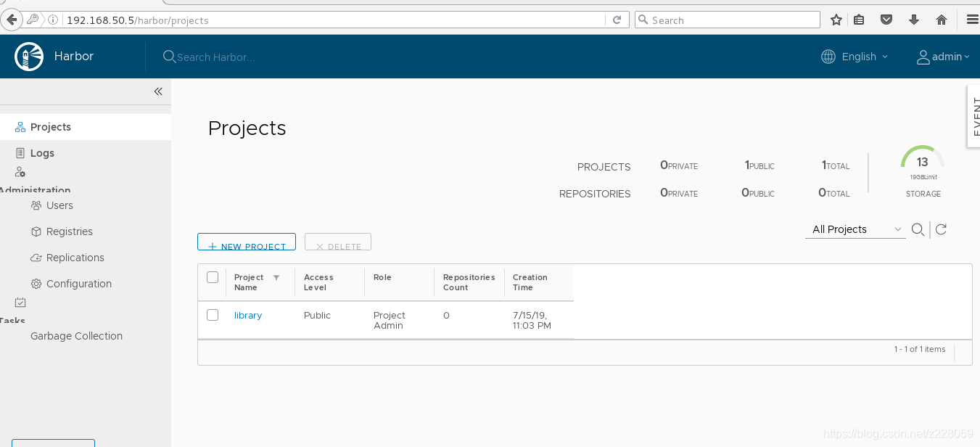
Task: Click the Users group icon
Action: (36, 205)
